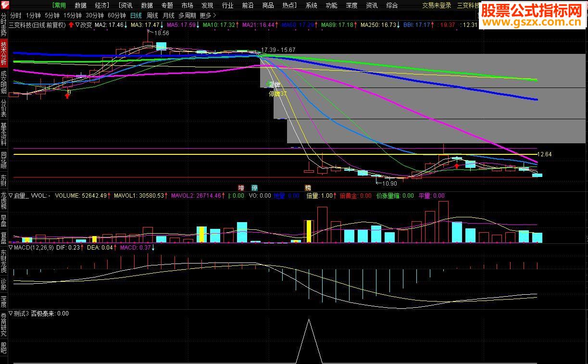This screenshot has height=364, width=588.
Task: Click the MA21: 16.44 indicator value
Action: point(259,25)
